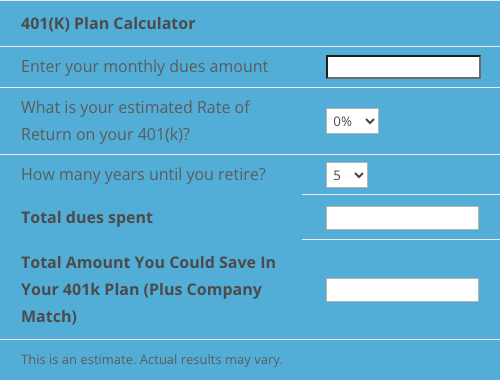Viewport: 500px width, 380px height.
Task: Click the Total dues spent result field
Action: click(402, 218)
